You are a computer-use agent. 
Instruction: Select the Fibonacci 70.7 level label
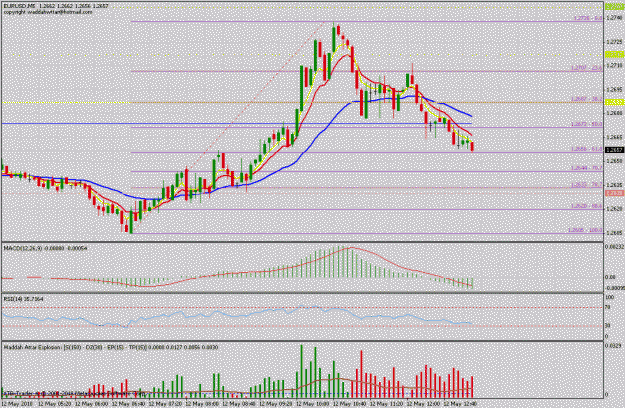(586, 168)
